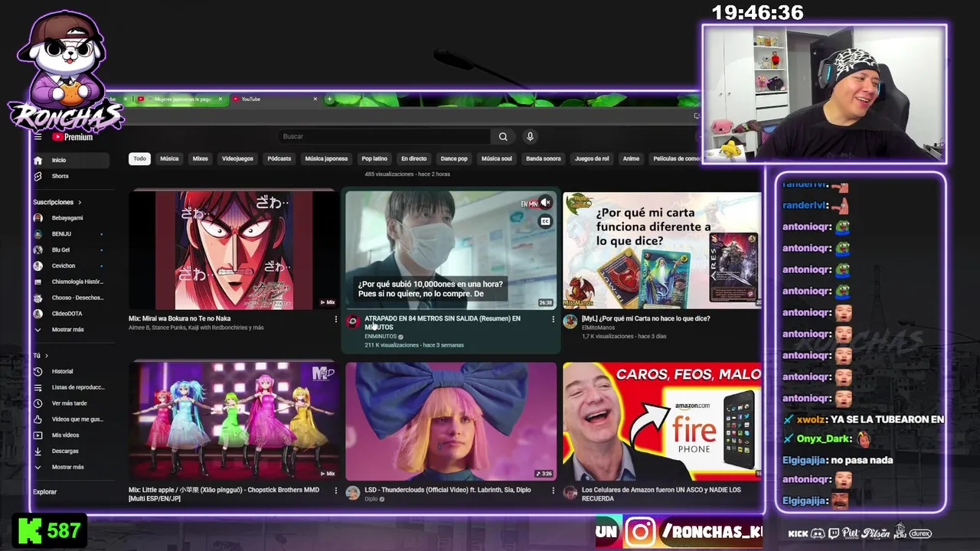980x551 pixels.
Task: Open Inicio in the sidebar
Action: [70, 160]
